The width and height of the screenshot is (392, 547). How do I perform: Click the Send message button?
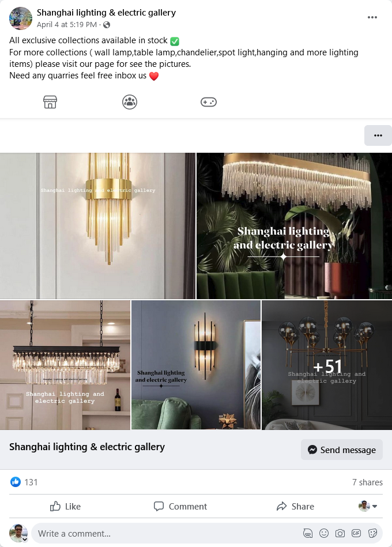[x=342, y=450]
